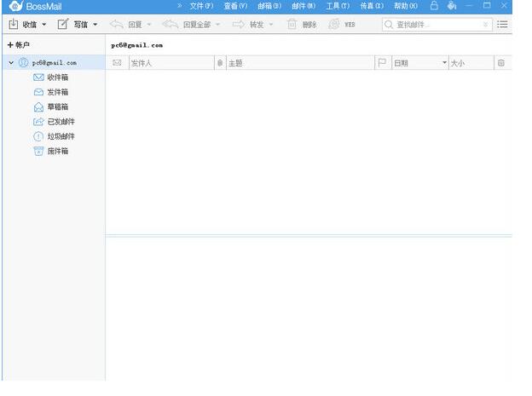
Task: Open the 文件(F) menu
Action: 201,6
